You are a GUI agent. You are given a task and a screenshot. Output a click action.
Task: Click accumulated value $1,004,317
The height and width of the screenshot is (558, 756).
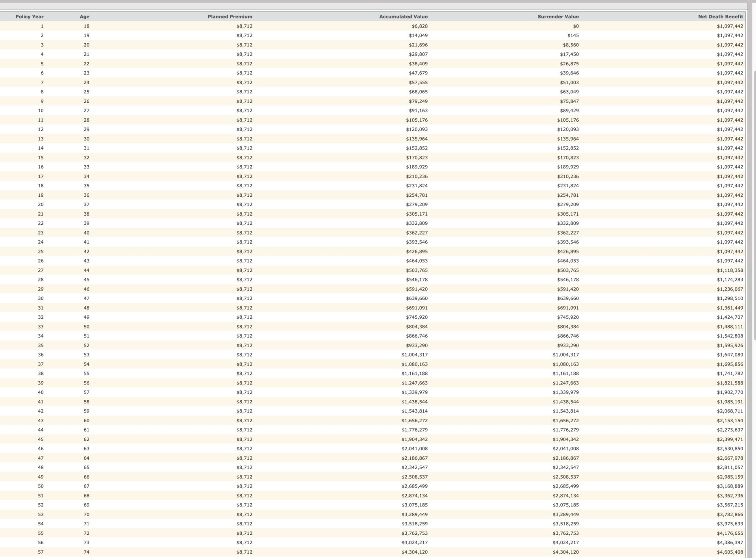[x=415, y=355]
